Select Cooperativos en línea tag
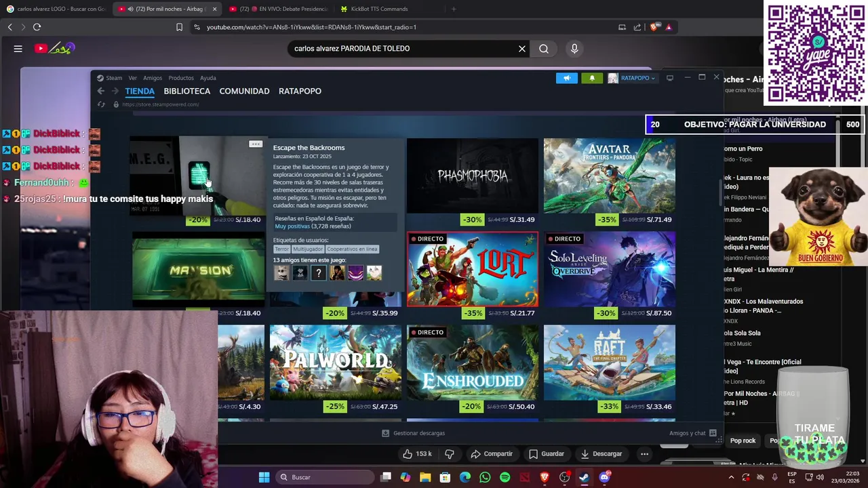Screen dimensions: 868x488 352,249
